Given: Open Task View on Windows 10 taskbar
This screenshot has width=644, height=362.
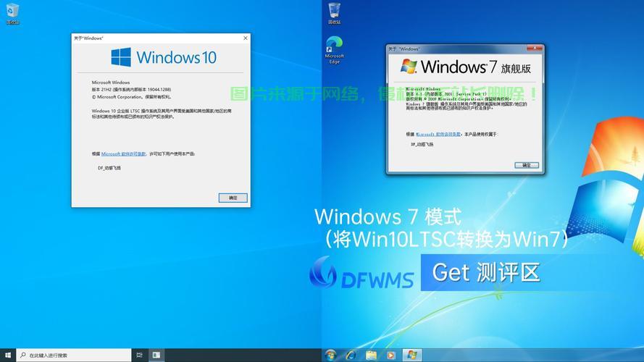Looking at the screenshot, I should point(139,355).
